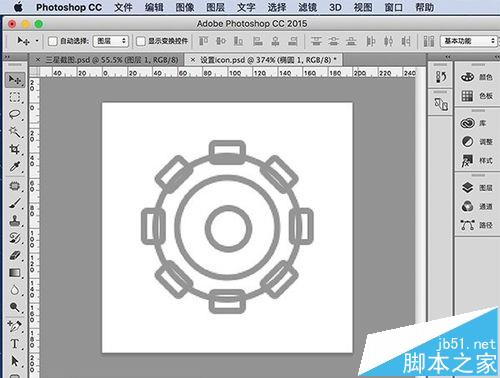Select the Clone Stamp tool
The image size is (500, 378).
[15, 220]
